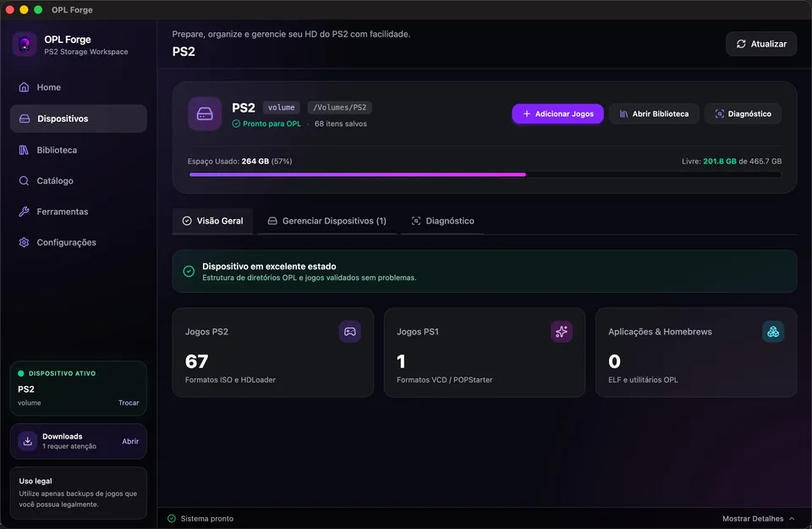The height and width of the screenshot is (529, 812).
Task: Click the plus icon in Adicionar Jogos button
Action: pyautogui.click(x=527, y=114)
